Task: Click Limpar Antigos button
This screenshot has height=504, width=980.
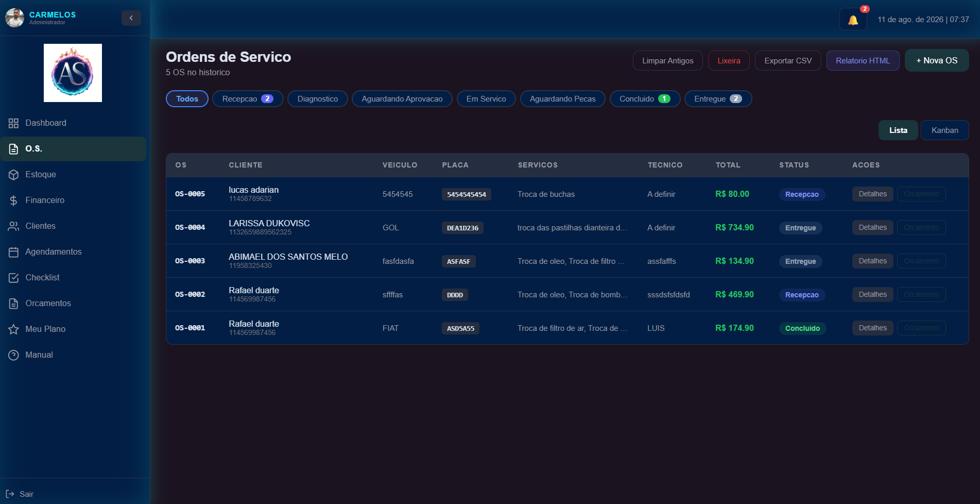Action: pos(667,61)
